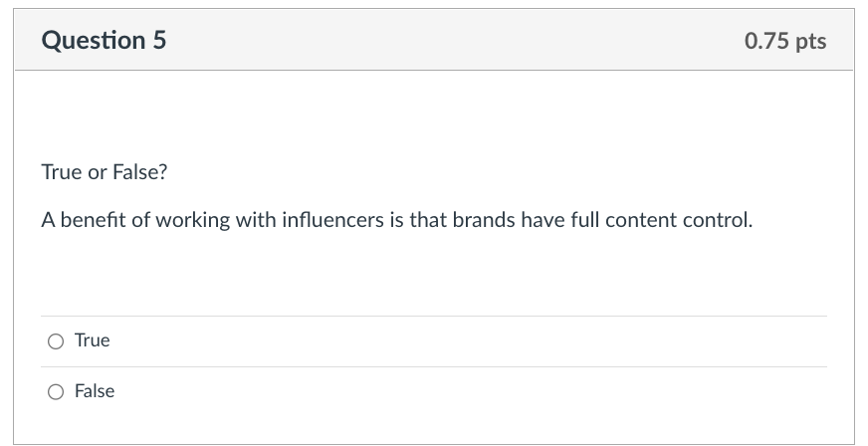Click the word "brands" in the statement

[483, 220]
